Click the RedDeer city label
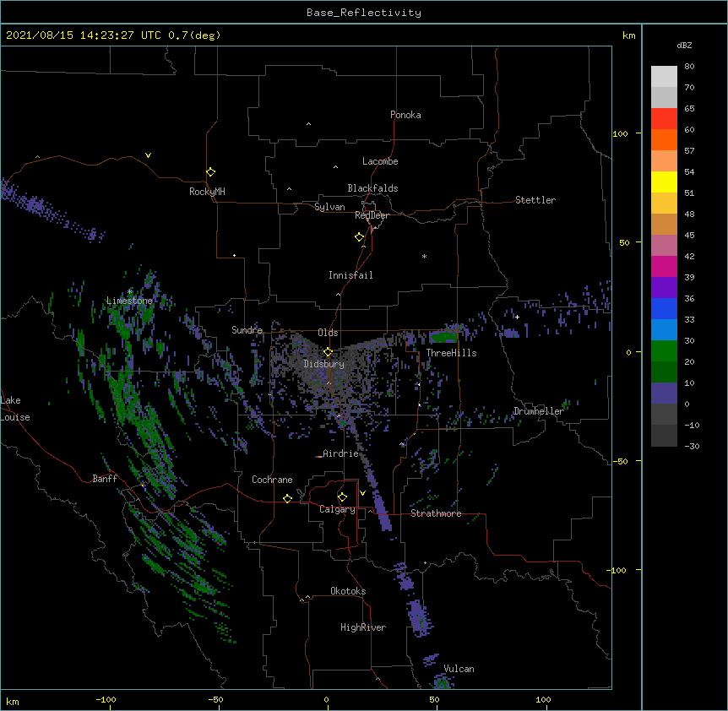Image resolution: width=728 pixels, height=711 pixels. pyautogui.click(x=372, y=215)
